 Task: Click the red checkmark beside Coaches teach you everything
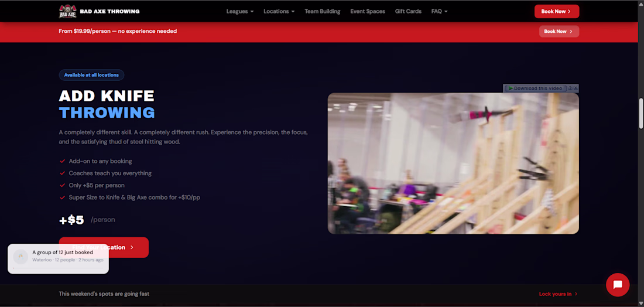(63, 173)
